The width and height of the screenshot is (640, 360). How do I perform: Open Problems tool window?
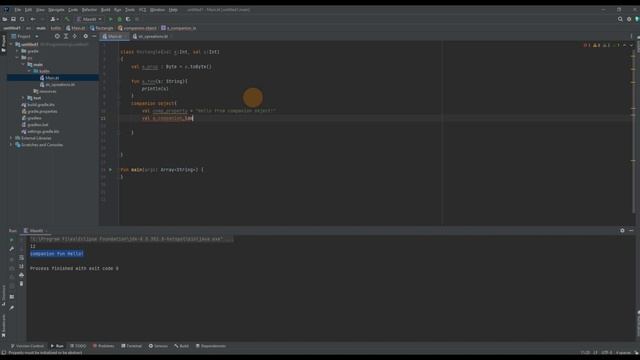tap(103, 346)
